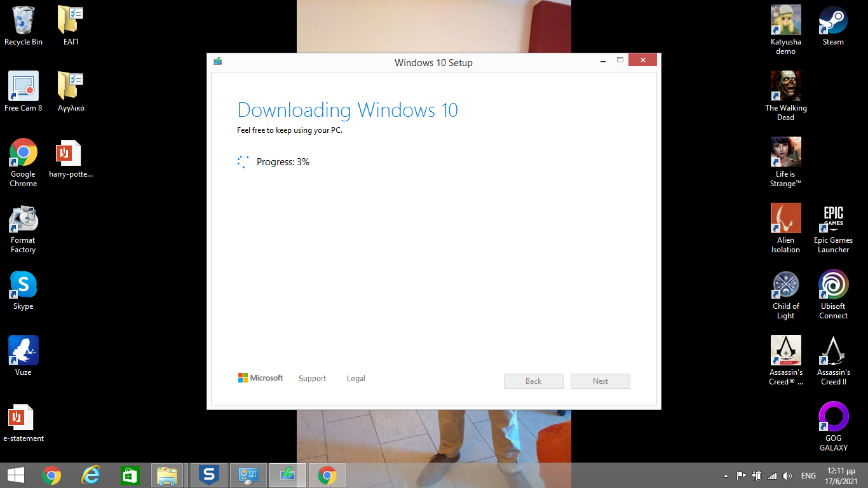Viewport: 868px width, 488px height.
Task: Open Internet Explorer from the taskbar
Action: [91, 475]
